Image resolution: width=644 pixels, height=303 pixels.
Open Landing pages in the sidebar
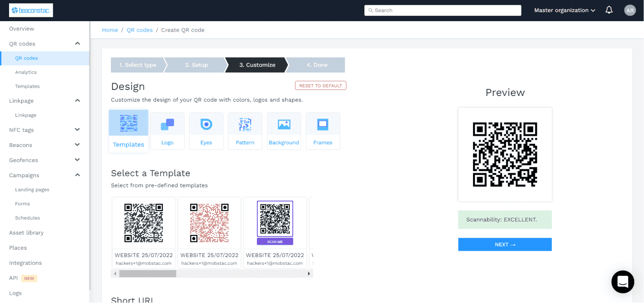point(32,190)
